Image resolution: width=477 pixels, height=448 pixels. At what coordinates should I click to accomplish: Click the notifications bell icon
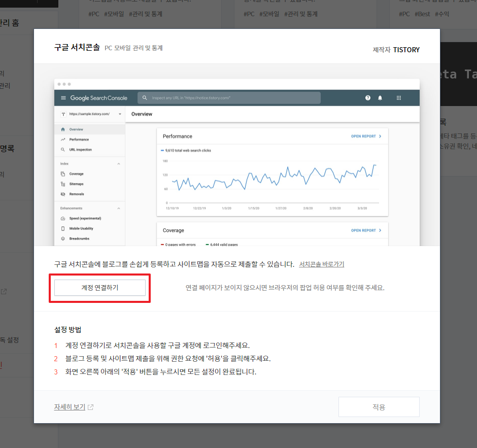[380, 98]
